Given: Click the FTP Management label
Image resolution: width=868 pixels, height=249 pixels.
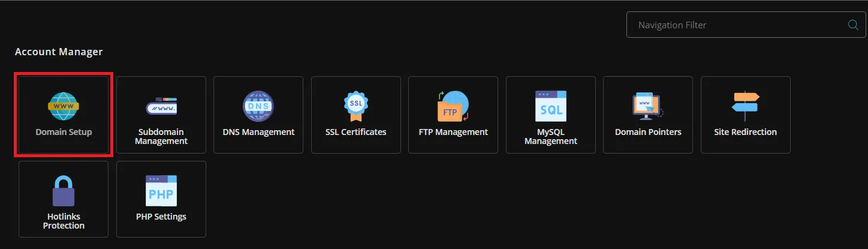Looking at the screenshot, I should [x=453, y=132].
